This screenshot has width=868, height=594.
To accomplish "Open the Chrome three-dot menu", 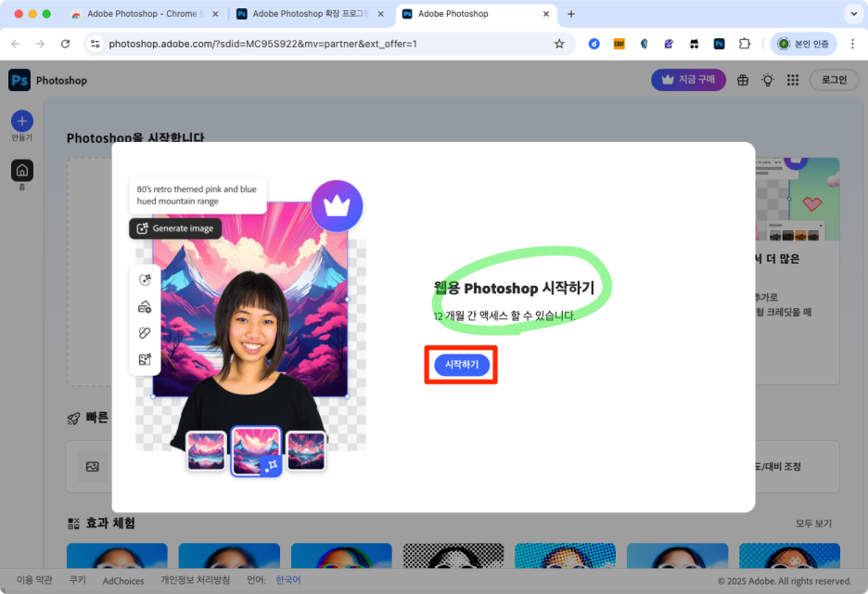I will (852, 44).
